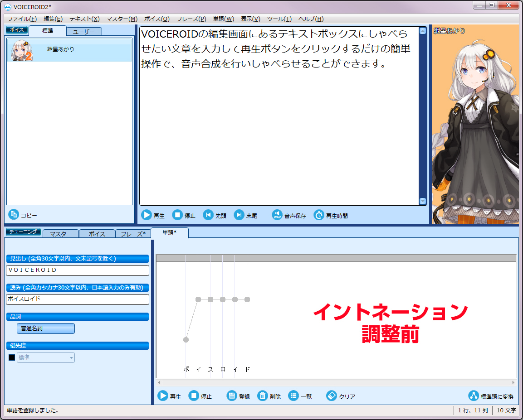Switch to the フレーズ* tuning tab
This screenshot has height=420, width=523.
133,234
